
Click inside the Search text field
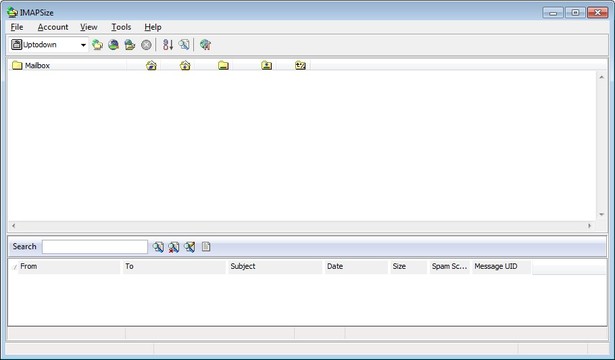[95, 247]
